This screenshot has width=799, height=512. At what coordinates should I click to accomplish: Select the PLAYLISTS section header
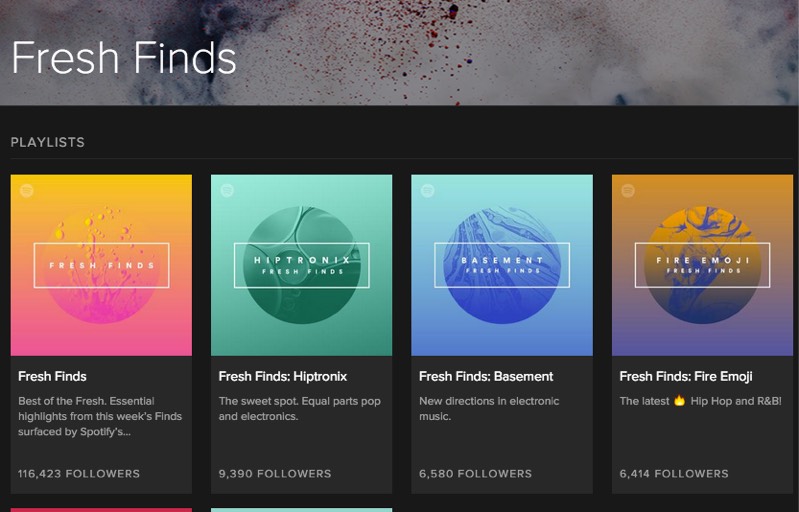pos(47,142)
